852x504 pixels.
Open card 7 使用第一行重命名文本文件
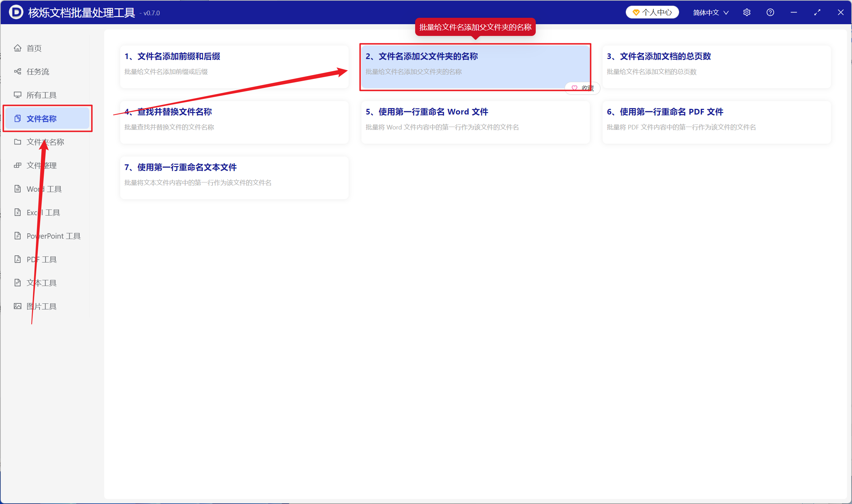click(234, 177)
